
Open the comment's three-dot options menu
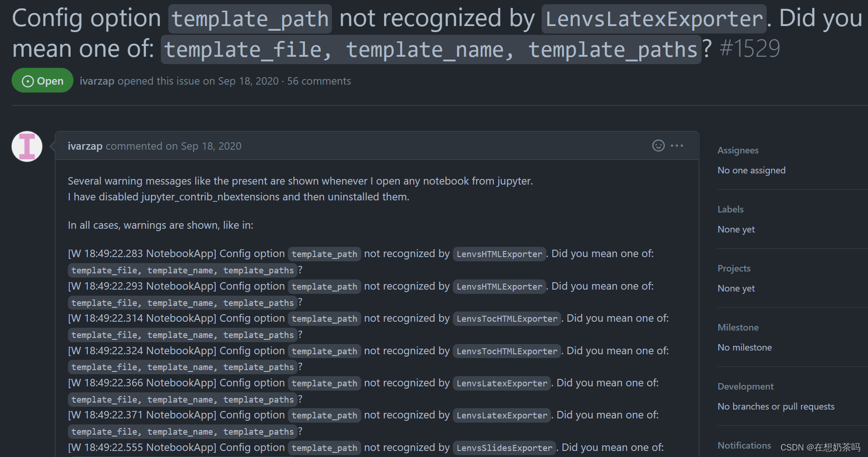point(677,146)
